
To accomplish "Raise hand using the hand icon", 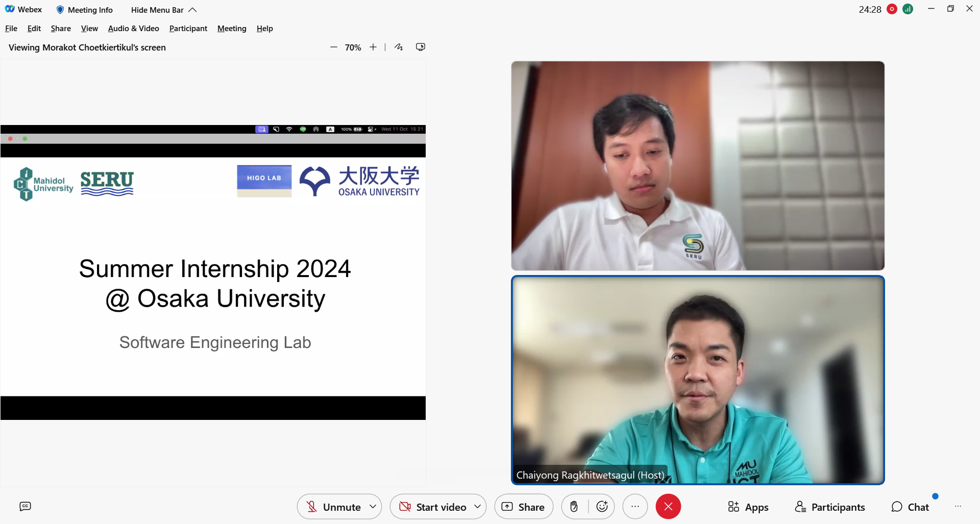I will point(574,507).
